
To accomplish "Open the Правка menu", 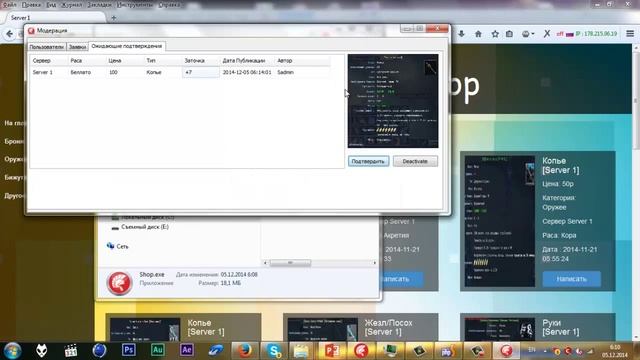I will [x=31, y=5].
